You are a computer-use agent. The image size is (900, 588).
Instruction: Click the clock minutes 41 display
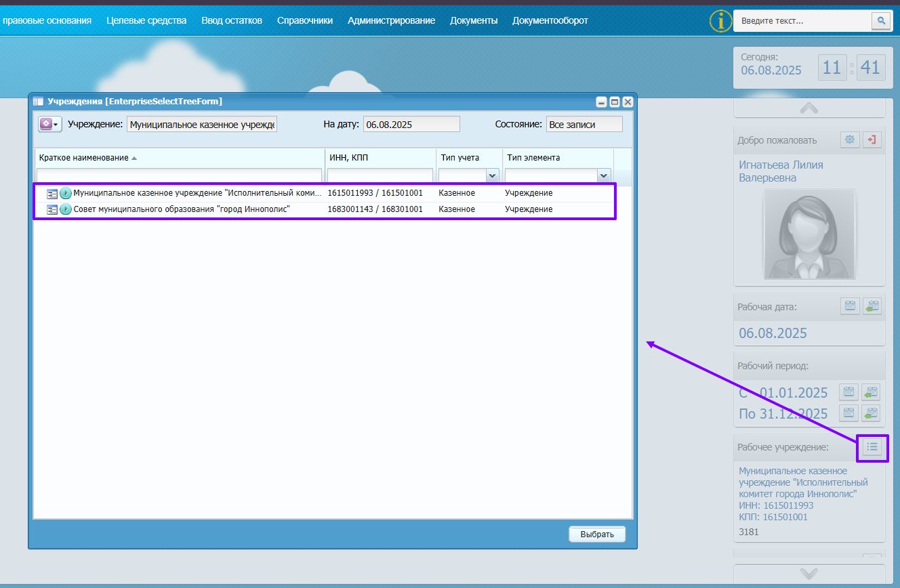tap(870, 68)
